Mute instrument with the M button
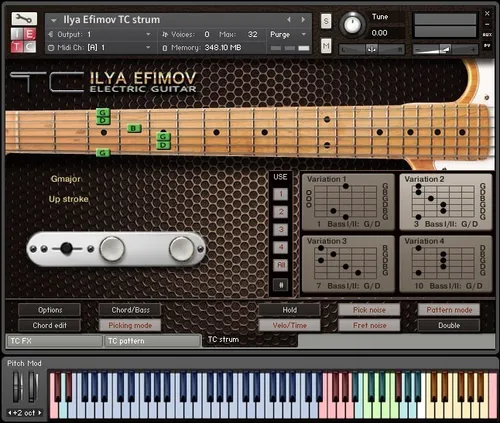Image resolution: width=500 pixels, height=423 pixels. tap(326, 45)
